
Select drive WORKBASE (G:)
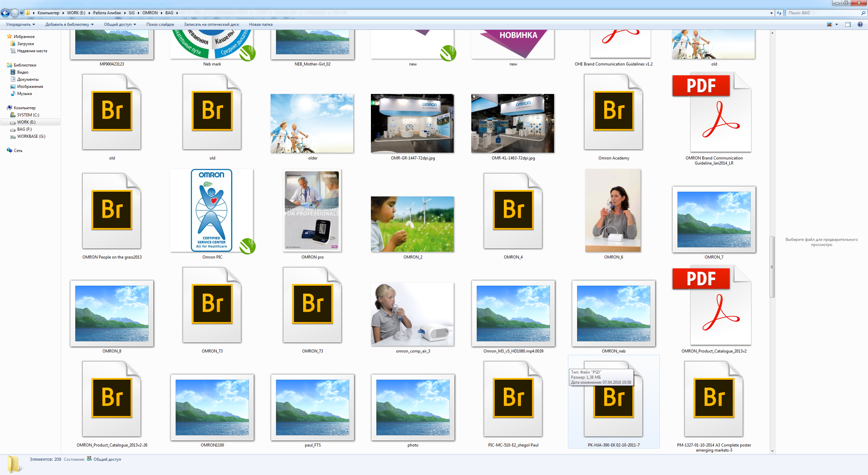[31, 136]
